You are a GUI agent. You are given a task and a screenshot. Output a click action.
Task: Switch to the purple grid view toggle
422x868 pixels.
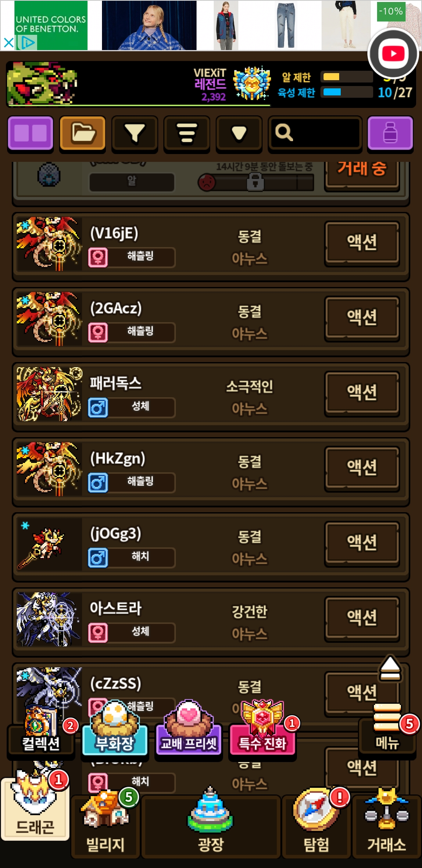[x=30, y=133]
